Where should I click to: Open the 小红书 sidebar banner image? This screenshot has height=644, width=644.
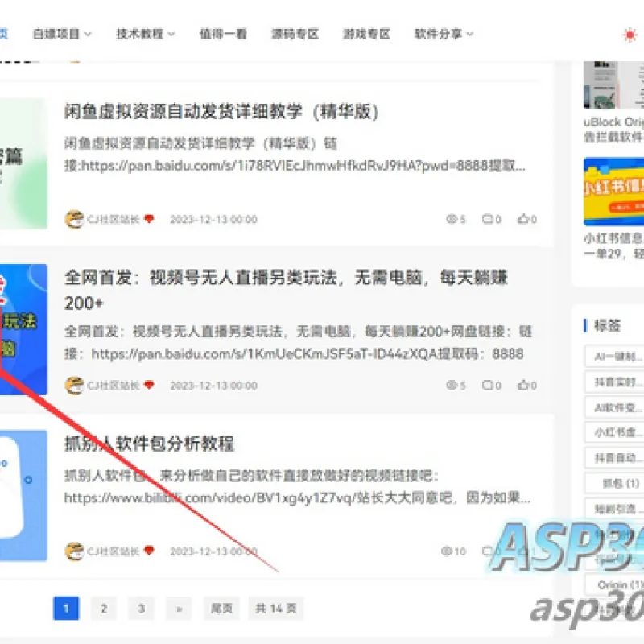614,192
